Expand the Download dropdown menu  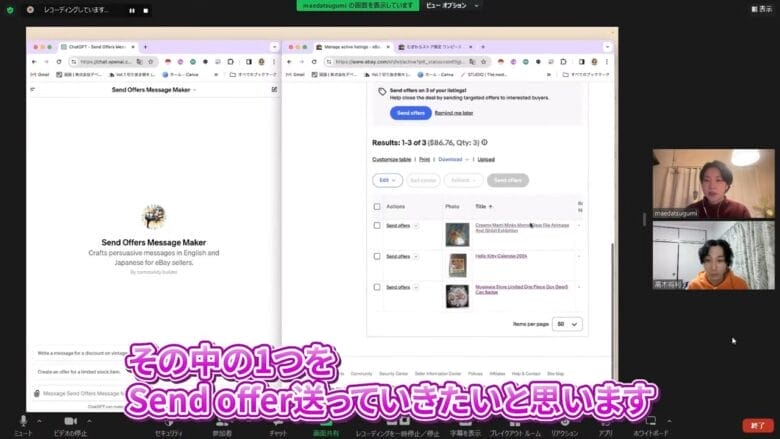click(453, 159)
